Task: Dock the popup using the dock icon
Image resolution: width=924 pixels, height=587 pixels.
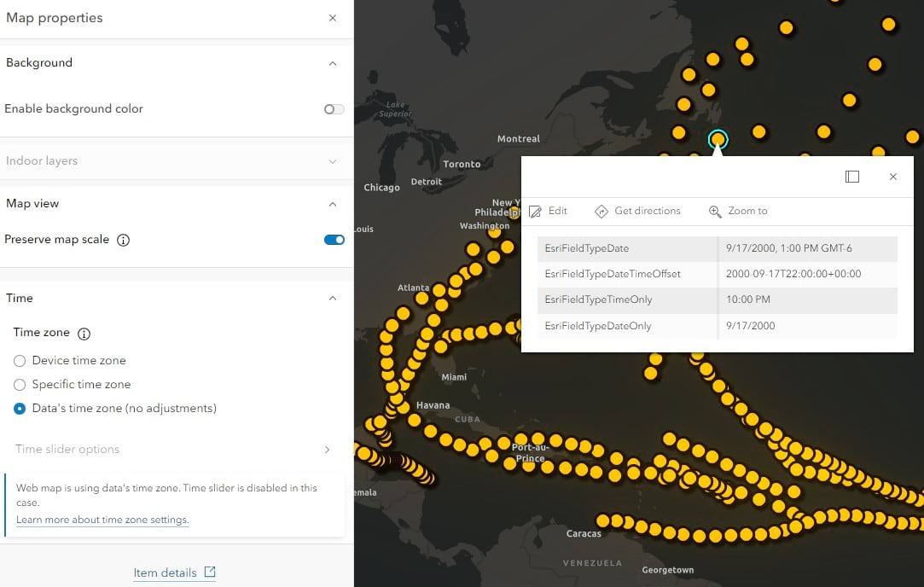Action: pos(851,177)
